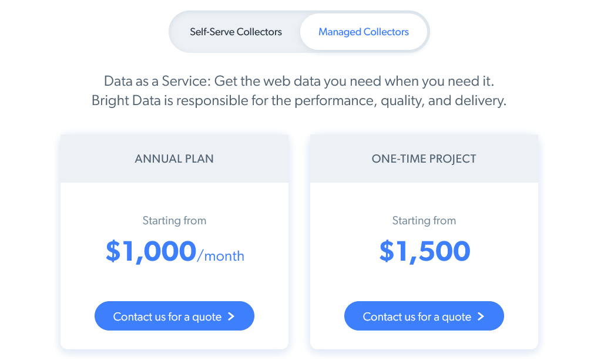Click the $1,500 price figure

coord(425,251)
